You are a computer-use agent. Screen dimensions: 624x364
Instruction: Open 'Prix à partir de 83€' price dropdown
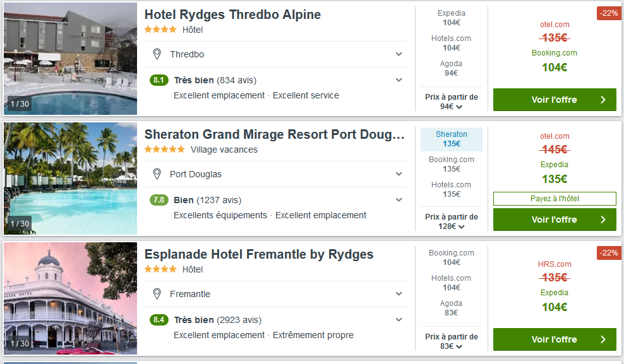tap(451, 341)
